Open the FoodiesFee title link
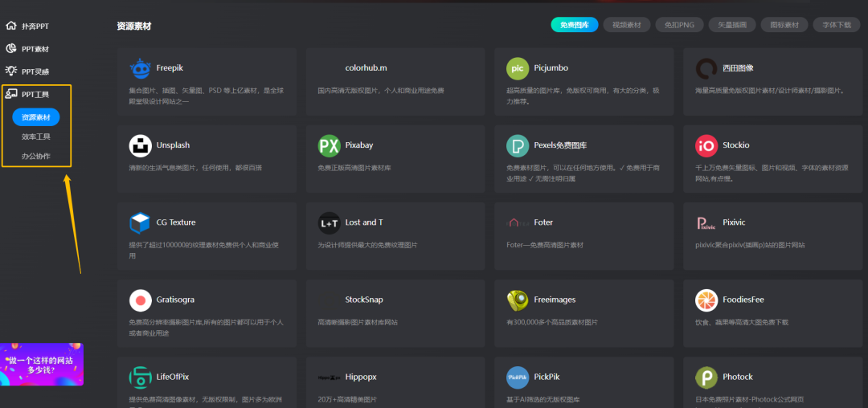The height and width of the screenshot is (408, 868). (x=743, y=300)
